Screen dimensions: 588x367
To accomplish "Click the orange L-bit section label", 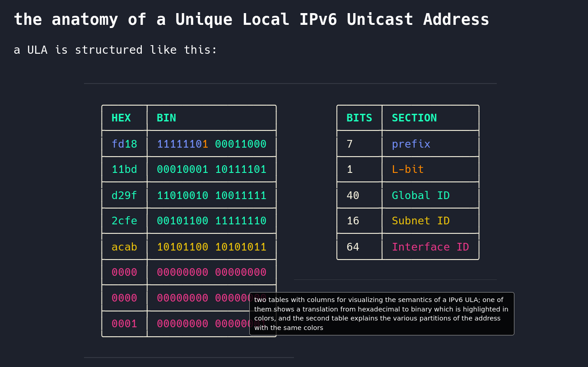I will 407,169.
